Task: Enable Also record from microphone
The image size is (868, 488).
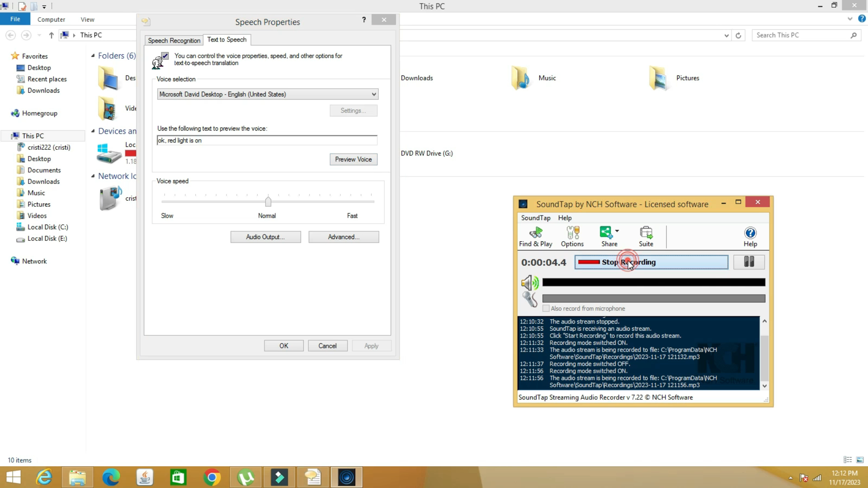Action: tap(546, 309)
